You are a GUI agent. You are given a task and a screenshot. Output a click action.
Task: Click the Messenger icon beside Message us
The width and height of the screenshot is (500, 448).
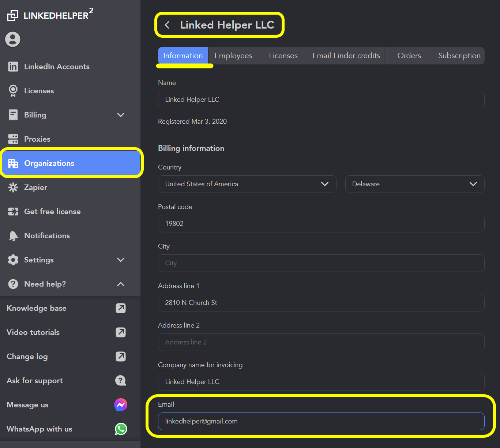tap(121, 405)
